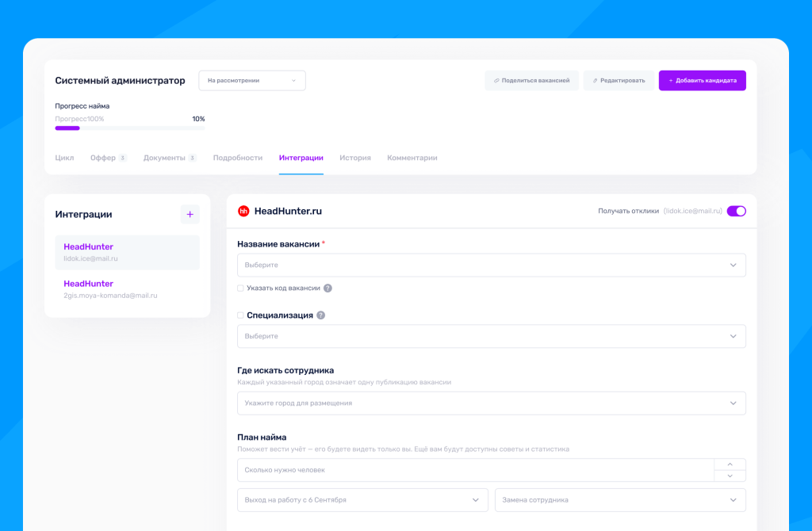
Task: Toggle the Получать отклики switch
Action: [737, 211]
